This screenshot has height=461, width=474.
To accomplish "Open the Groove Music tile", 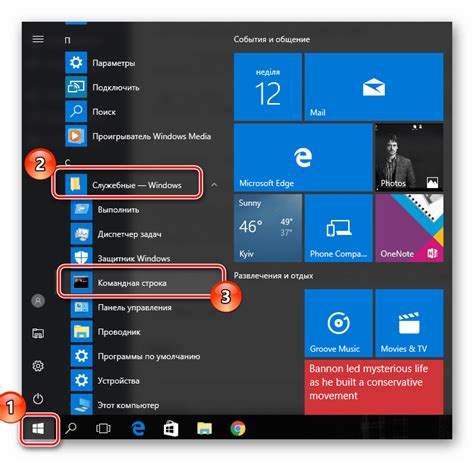I will tap(338, 323).
